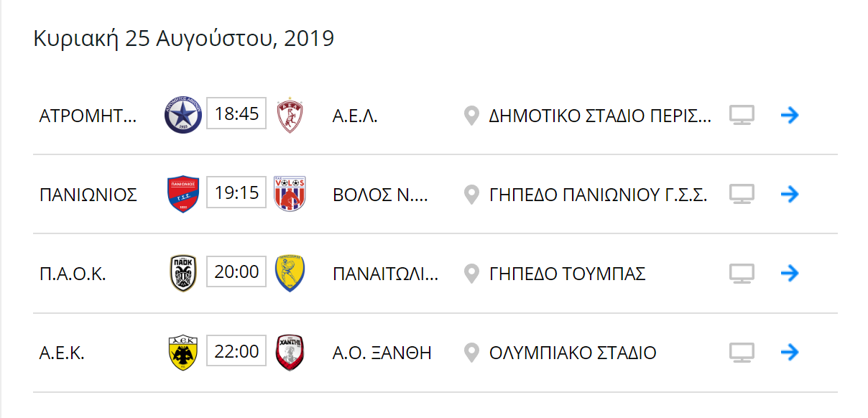Click the location pin beside ΔΗΜΟΤΙΚΟ ΣΤΑΔΙΟ
868x418 pixels.
(471, 116)
